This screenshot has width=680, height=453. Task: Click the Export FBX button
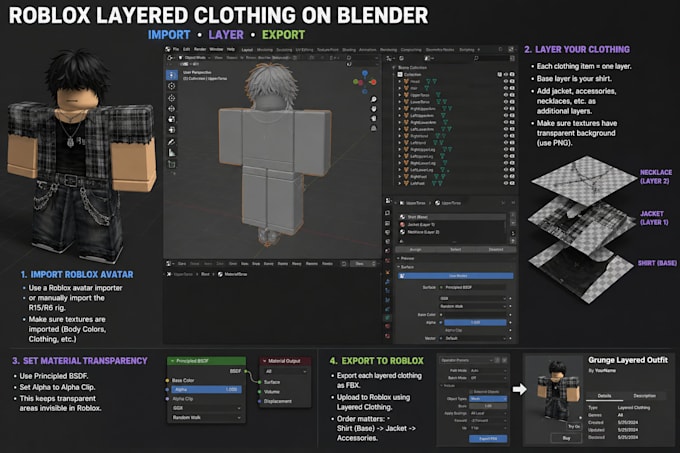[x=488, y=439]
